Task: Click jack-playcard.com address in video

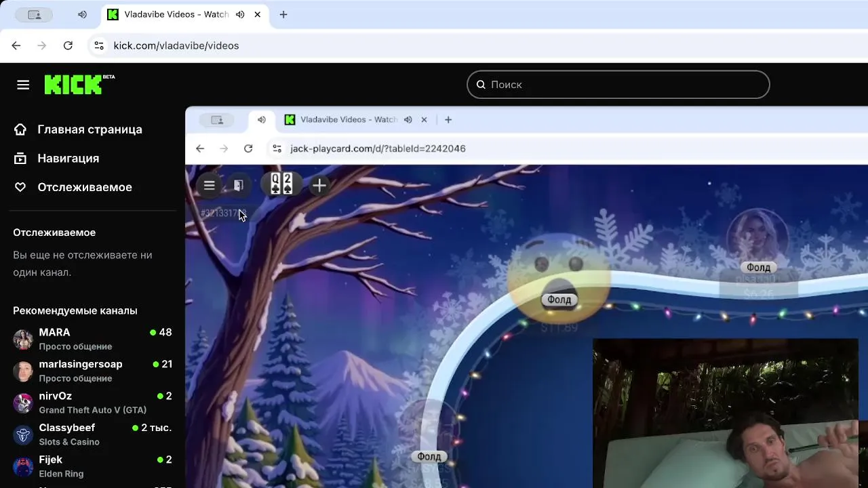Action: [378, 148]
